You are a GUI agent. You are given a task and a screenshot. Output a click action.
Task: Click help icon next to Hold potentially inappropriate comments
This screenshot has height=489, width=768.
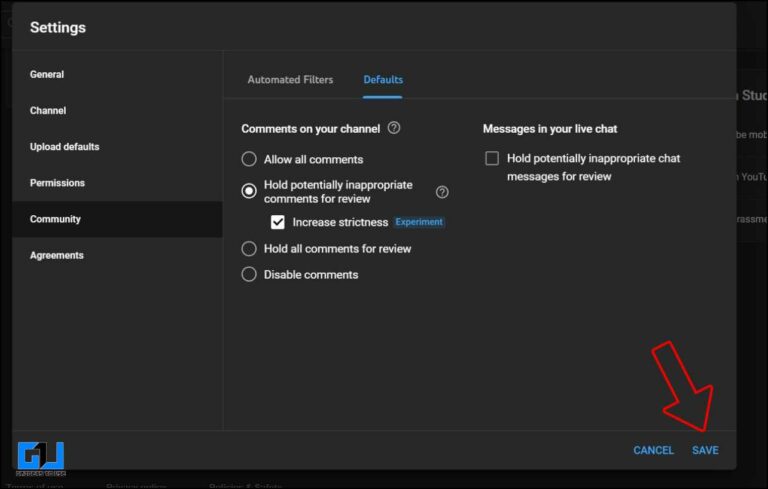pos(442,192)
